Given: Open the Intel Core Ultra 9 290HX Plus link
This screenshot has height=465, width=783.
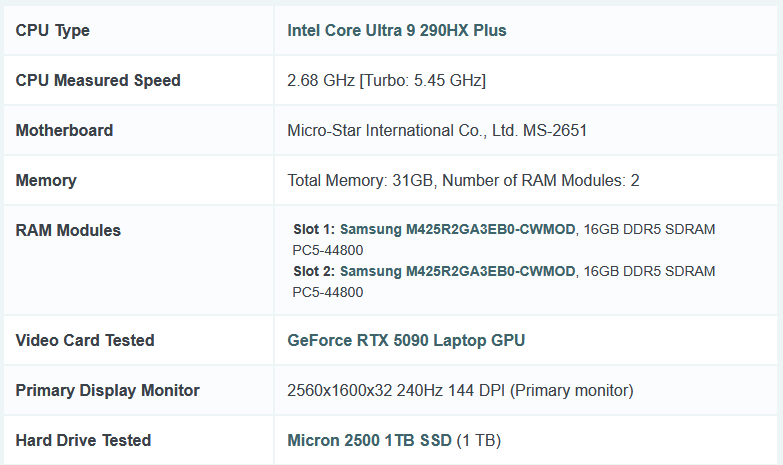Looking at the screenshot, I should 396,30.
